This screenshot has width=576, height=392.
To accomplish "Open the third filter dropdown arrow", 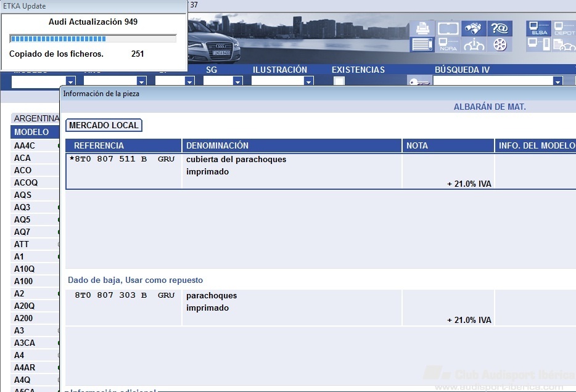I will click(x=189, y=81).
